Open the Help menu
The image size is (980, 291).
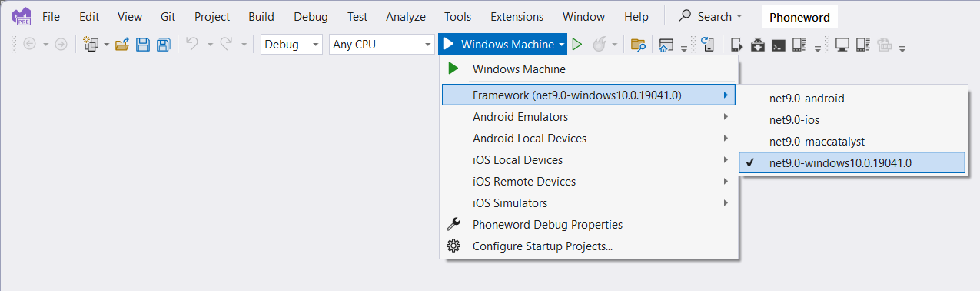(636, 16)
